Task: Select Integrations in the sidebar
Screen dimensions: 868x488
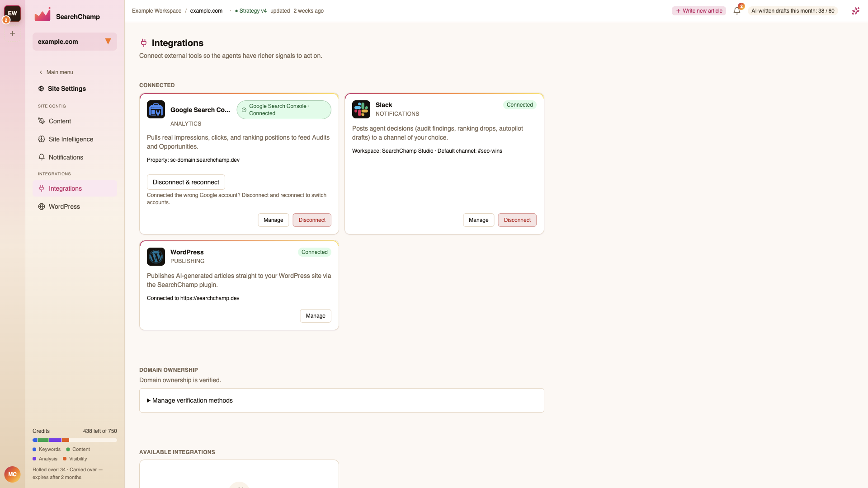Action: (75, 188)
